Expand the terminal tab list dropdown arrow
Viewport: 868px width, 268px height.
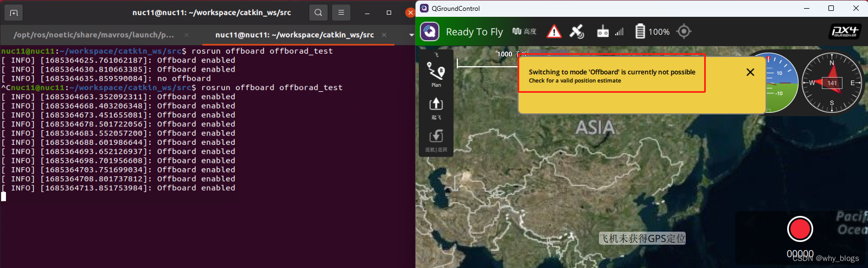411,35
